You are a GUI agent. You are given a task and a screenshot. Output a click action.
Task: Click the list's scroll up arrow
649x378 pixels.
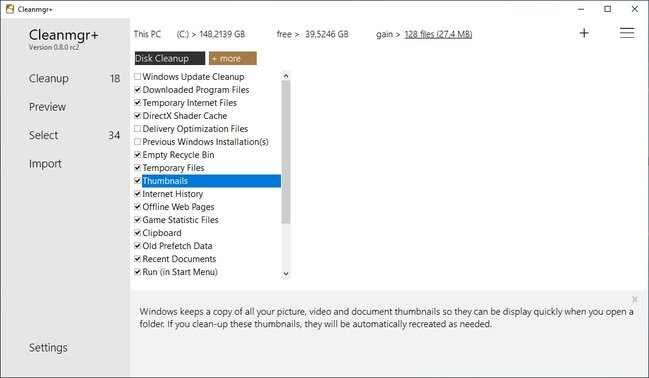coord(286,76)
